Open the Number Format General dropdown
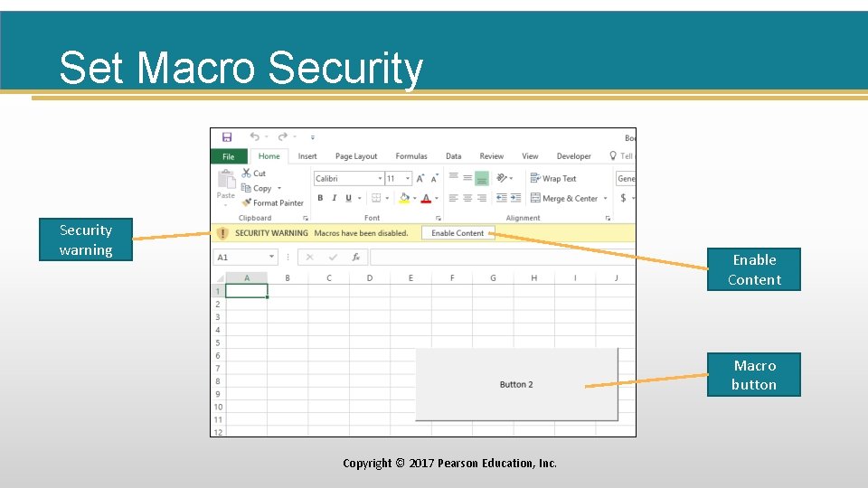The height and width of the screenshot is (488, 868). [626, 178]
